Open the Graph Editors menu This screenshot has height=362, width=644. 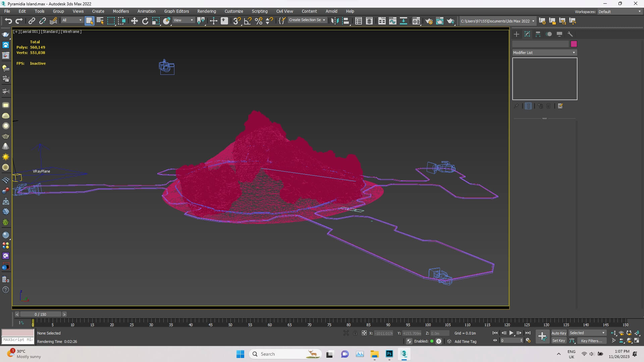coord(176,11)
